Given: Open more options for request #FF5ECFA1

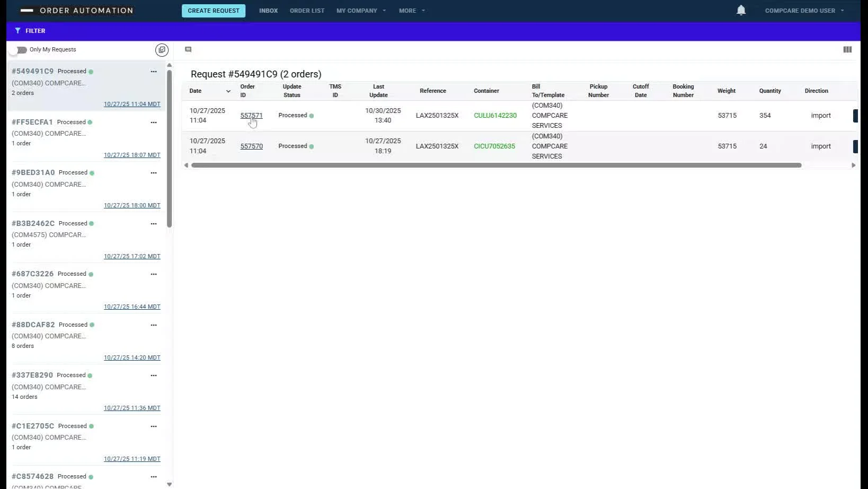Looking at the screenshot, I should coord(154,123).
